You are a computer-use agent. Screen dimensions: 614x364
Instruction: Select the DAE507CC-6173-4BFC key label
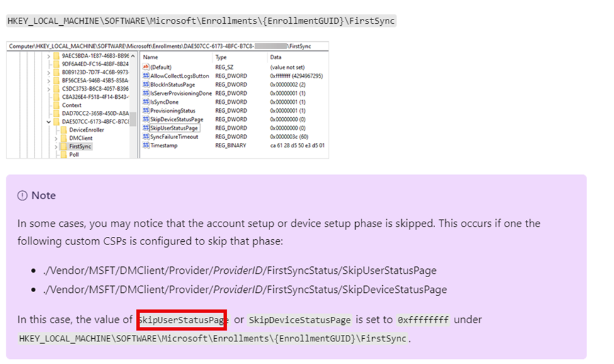(95, 122)
